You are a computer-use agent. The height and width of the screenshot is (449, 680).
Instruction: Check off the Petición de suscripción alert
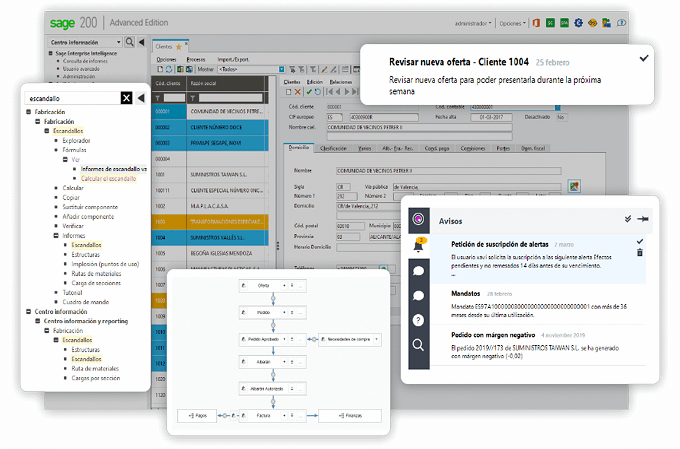[640, 241]
